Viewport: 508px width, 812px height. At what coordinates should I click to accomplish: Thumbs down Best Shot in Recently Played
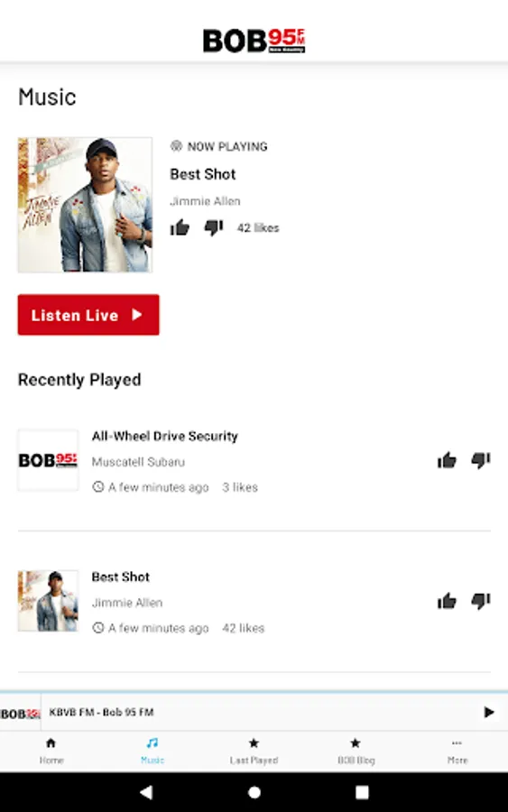pos(481,601)
